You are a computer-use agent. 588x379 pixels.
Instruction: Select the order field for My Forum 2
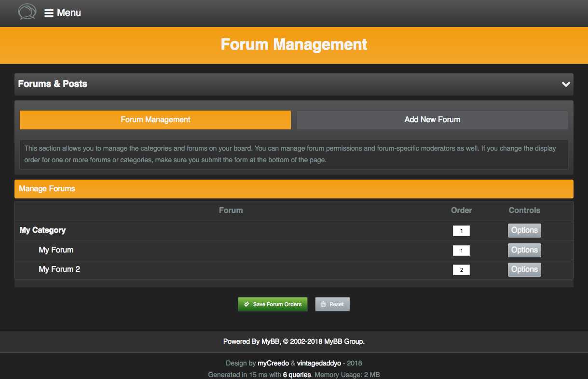coord(461,270)
